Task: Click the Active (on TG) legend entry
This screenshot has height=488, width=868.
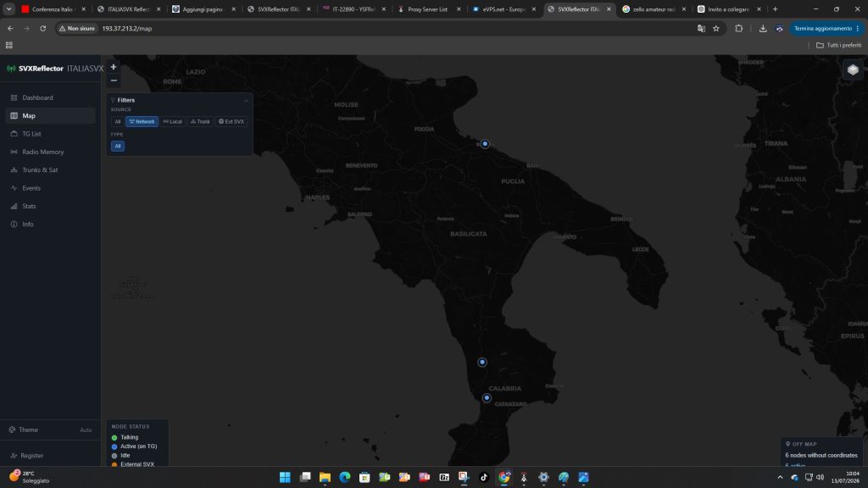Action: (x=135, y=446)
